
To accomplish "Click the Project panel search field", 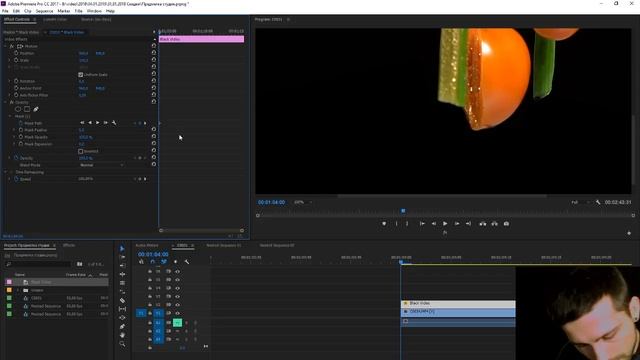I will pyautogui.click(x=38, y=264).
